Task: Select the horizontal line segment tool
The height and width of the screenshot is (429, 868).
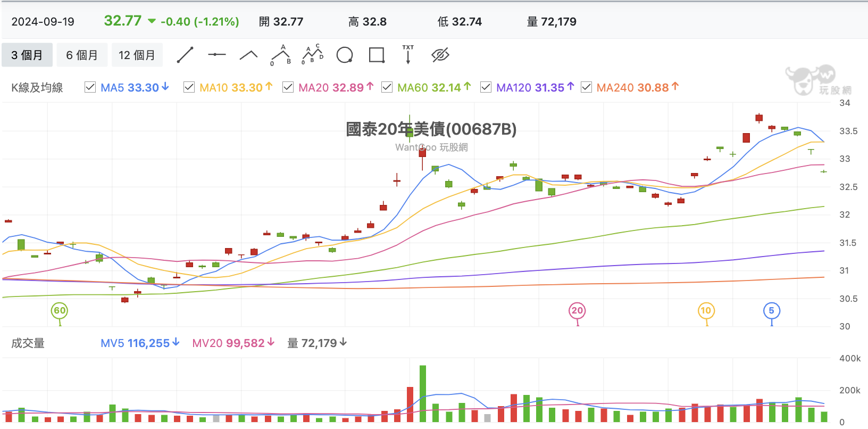Action: coord(216,55)
